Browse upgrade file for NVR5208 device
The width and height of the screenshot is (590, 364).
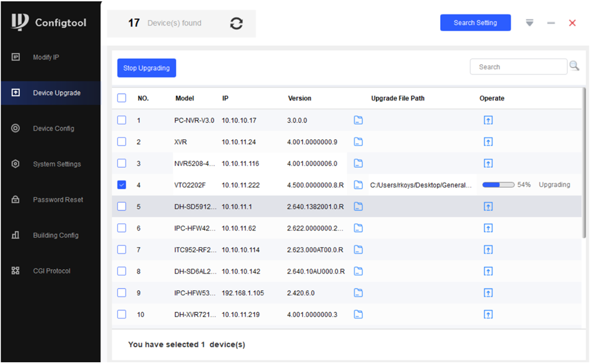[x=358, y=164]
